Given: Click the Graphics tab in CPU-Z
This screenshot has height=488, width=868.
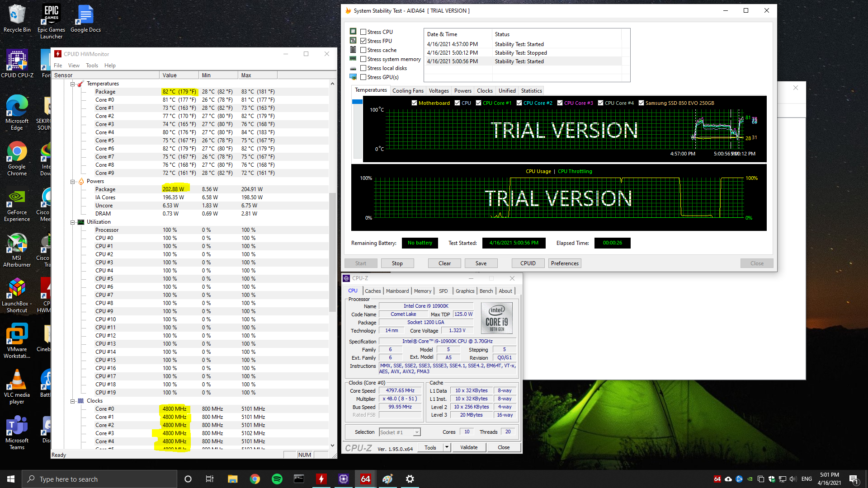Looking at the screenshot, I should click(x=464, y=291).
